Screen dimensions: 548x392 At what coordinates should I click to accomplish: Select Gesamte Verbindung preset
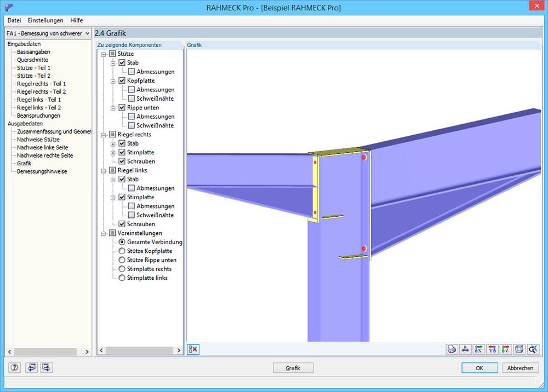coord(122,242)
